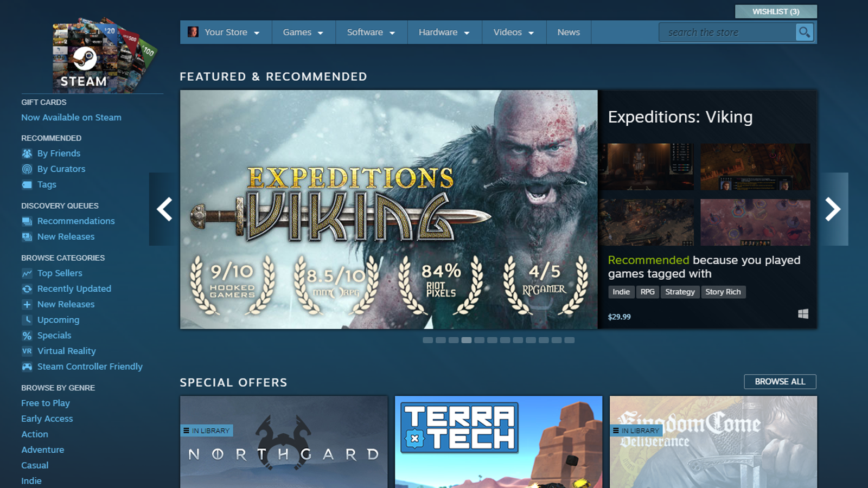Select fourth highlighted carousel indicator
This screenshot has height=488, width=868.
point(467,341)
